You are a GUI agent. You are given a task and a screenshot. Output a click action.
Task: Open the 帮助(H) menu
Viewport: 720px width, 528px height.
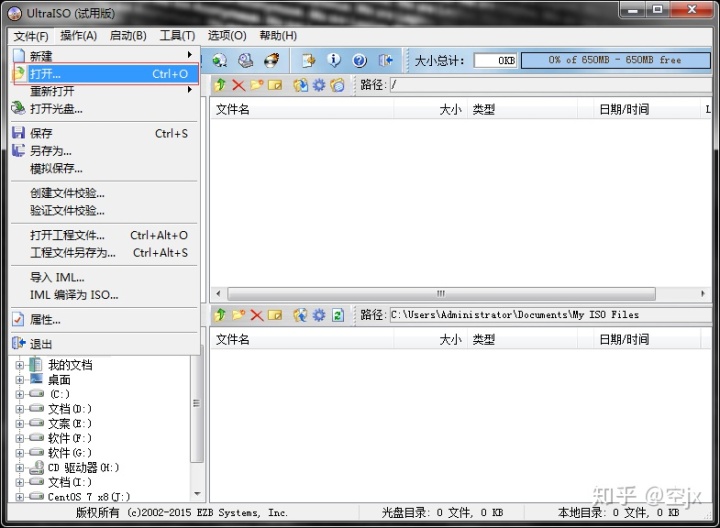278,36
